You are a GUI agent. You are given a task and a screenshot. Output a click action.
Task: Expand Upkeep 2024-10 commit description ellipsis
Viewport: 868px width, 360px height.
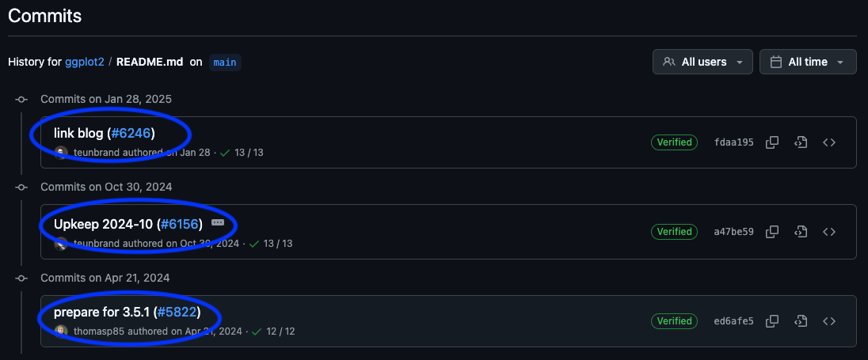pos(218,223)
